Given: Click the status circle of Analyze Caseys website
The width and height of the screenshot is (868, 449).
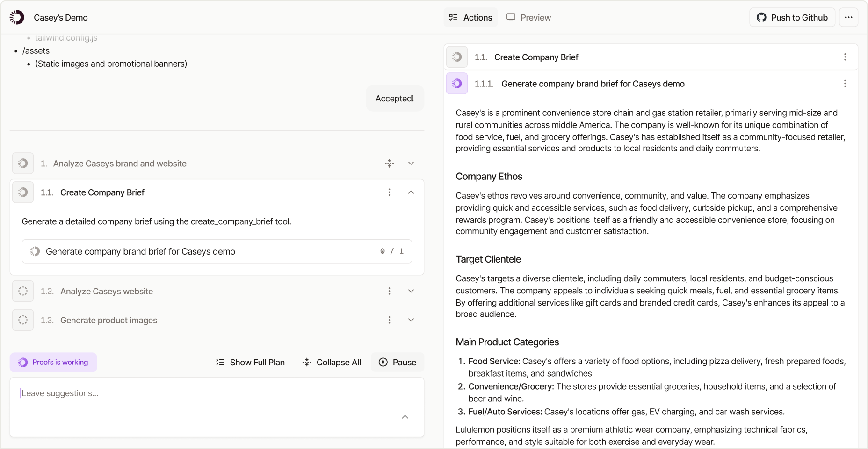Looking at the screenshot, I should 23,291.
